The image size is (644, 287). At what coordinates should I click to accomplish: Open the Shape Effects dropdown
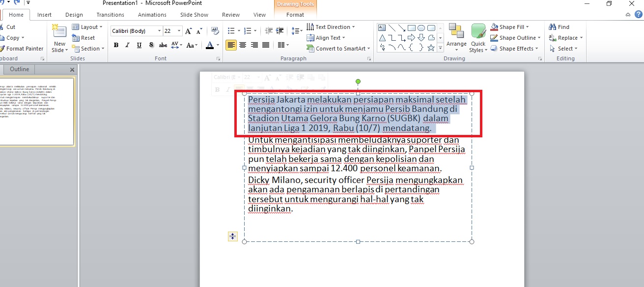[515, 49]
